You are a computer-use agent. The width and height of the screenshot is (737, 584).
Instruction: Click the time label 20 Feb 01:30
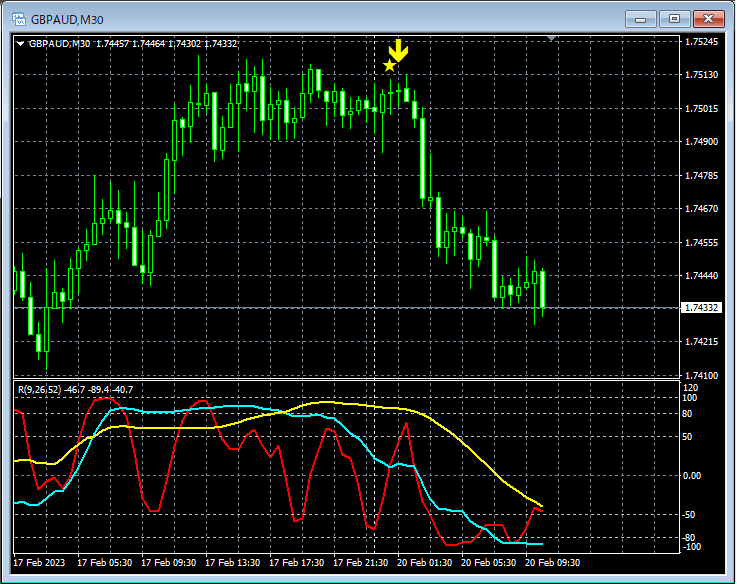[x=424, y=562]
